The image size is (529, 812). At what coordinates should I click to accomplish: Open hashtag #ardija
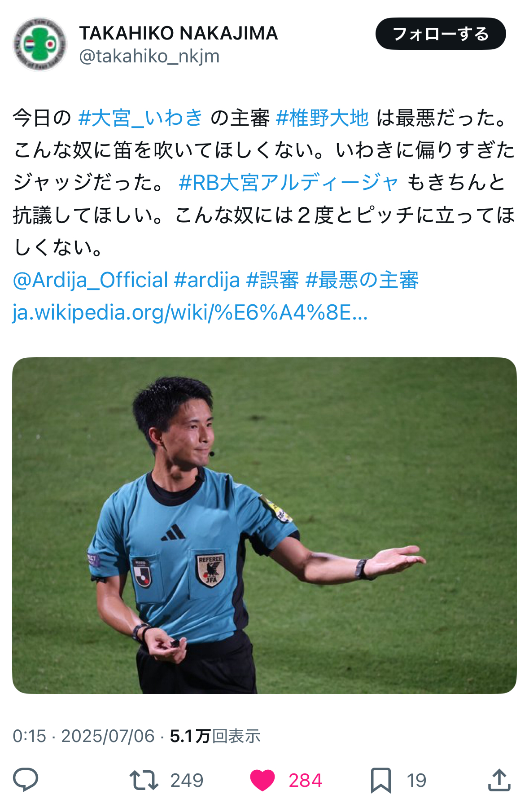pyautogui.click(x=207, y=280)
